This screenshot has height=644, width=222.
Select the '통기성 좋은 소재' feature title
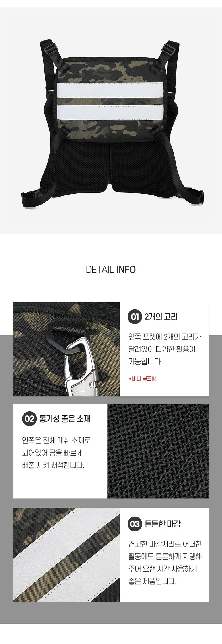coord(65,419)
